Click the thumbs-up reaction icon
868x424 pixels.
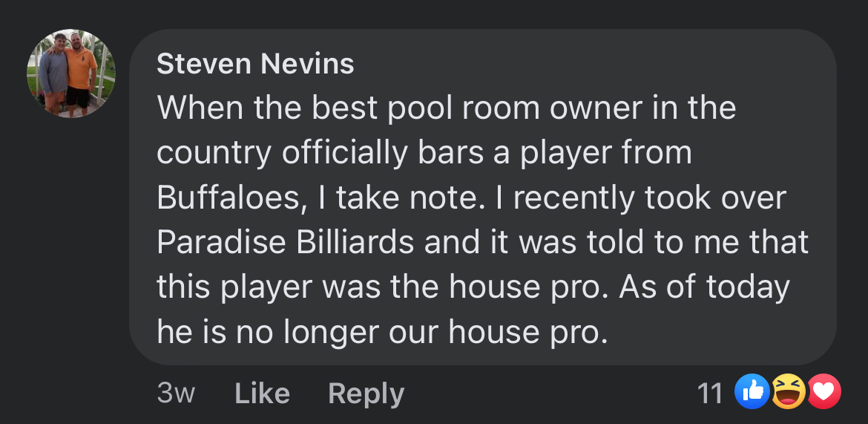[752, 391]
